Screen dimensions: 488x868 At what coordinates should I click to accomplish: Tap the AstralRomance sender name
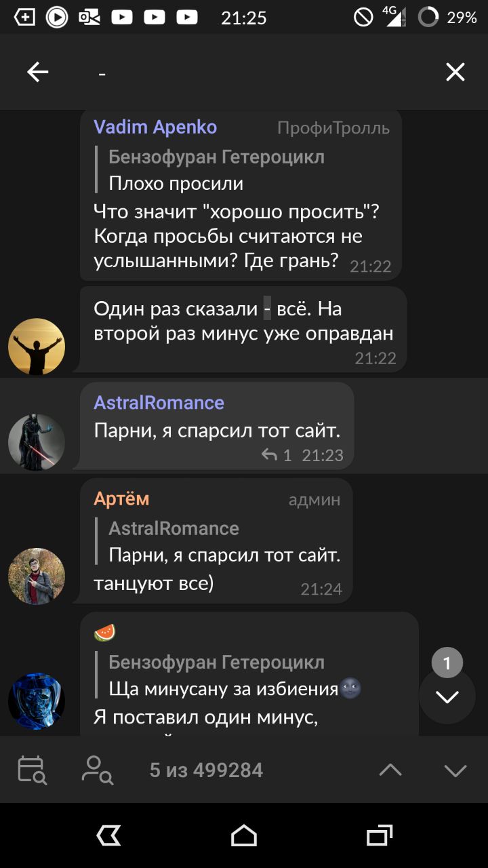(159, 402)
